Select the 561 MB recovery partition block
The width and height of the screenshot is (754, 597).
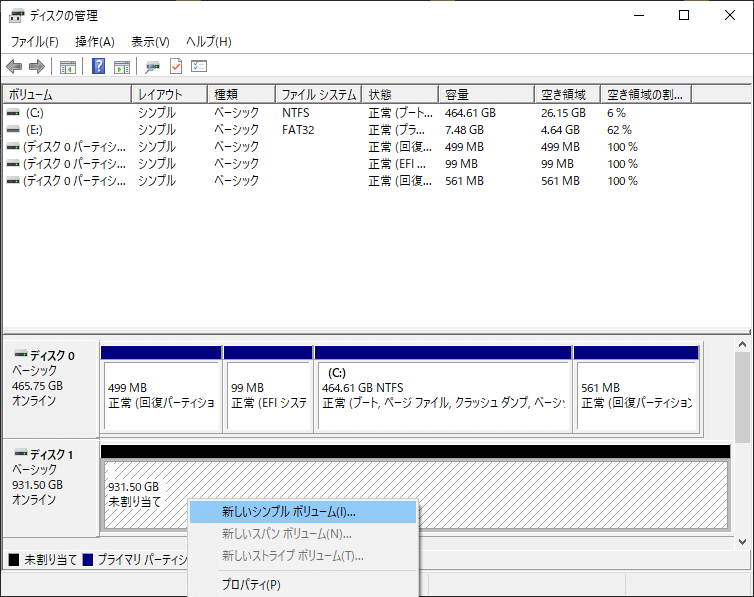point(636,389)
